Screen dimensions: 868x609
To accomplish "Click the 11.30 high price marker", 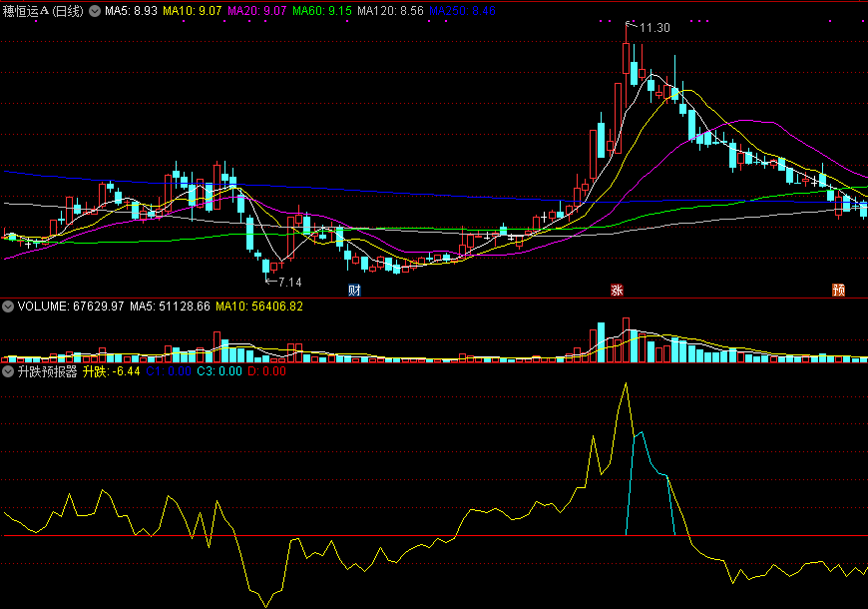I will [x=654, y=28].
